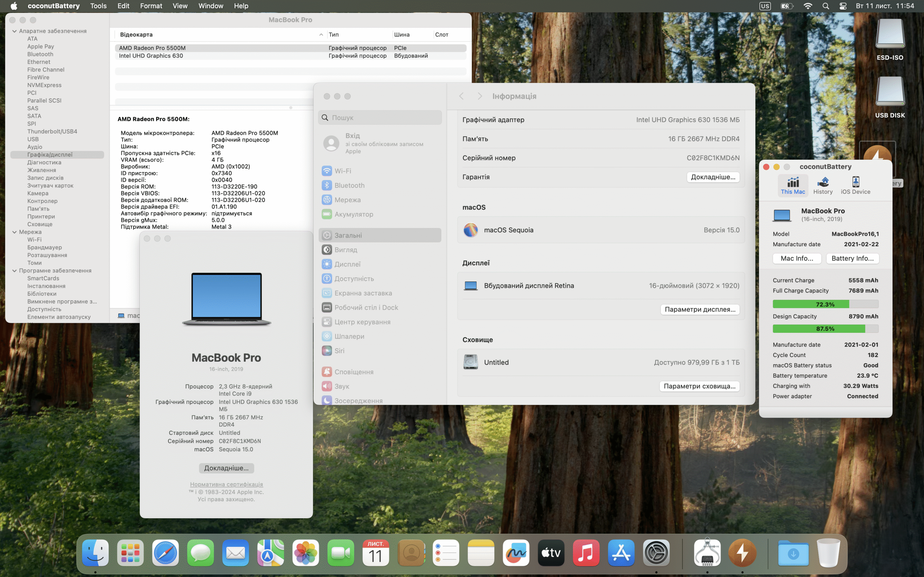The image size is (924, 577).
Task: Select Акумулятор in settings sidebar
Action: (353, 214)
